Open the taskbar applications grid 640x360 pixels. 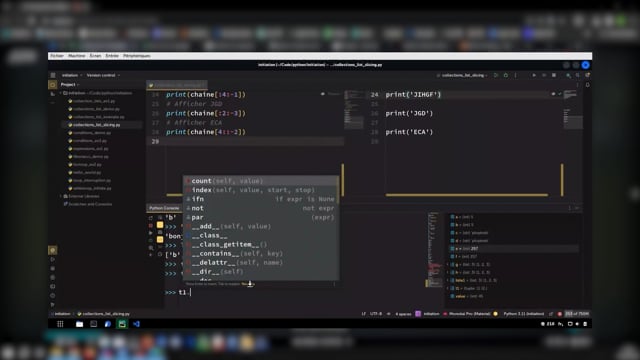[60, 324]
